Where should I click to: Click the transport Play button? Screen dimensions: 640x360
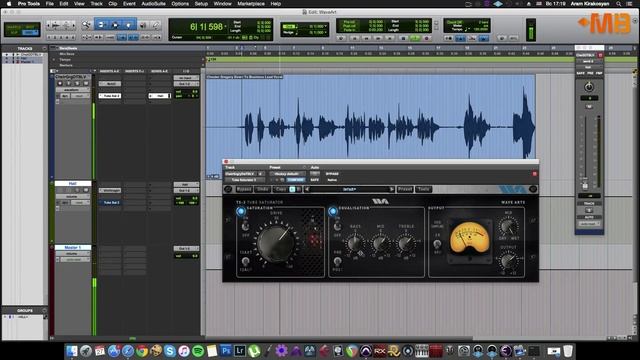pos(415,38)
